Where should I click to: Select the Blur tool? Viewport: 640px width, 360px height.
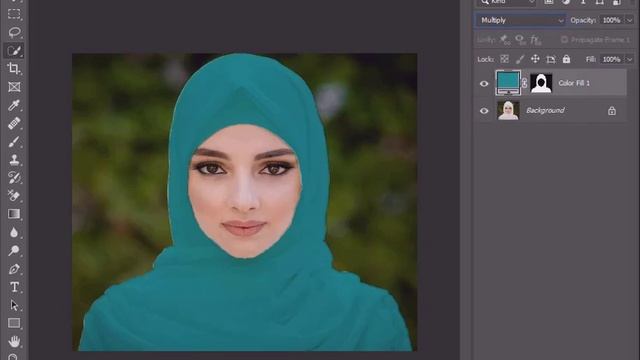click(14, 232)
